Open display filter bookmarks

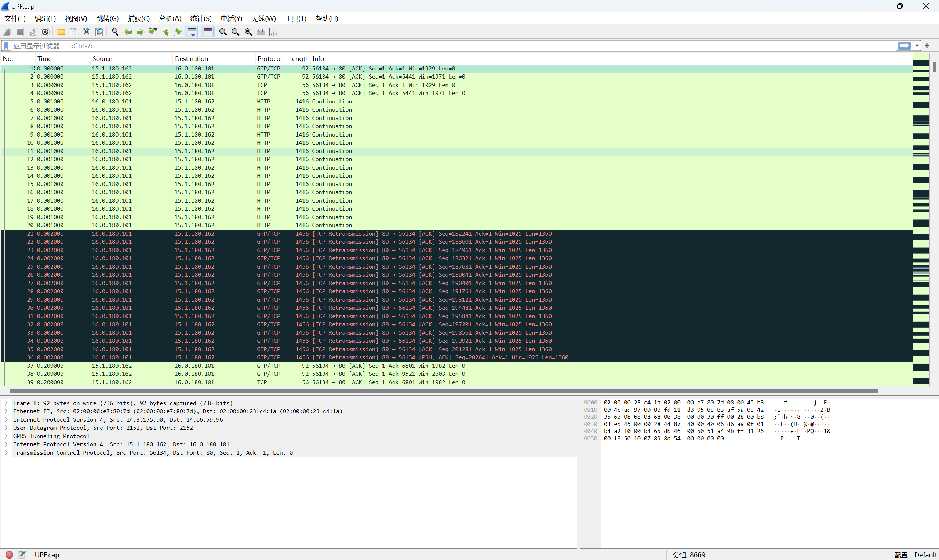6,46
